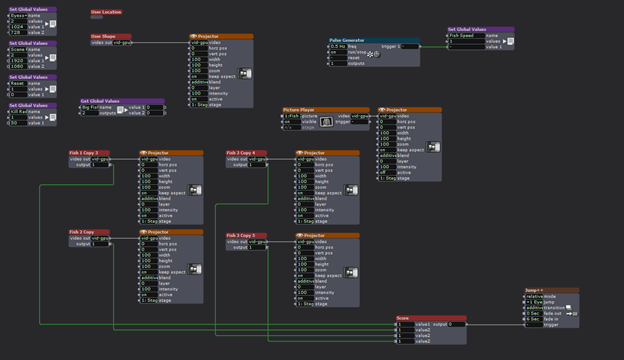This screenshot has width=624, height=360.
Task: Select the User Location actor title
Action: point(106,12)
